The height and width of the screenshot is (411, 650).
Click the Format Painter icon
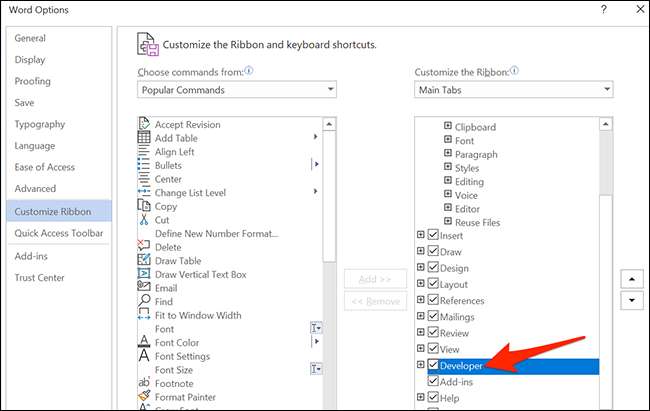point(145,397)
